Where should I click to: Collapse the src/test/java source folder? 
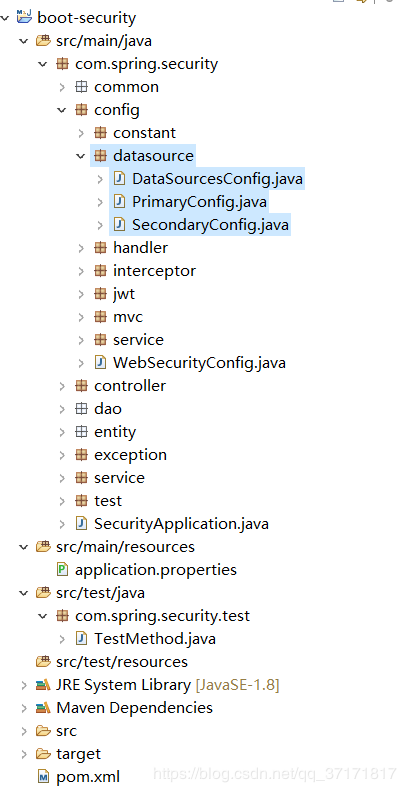[x=23, y=593]
